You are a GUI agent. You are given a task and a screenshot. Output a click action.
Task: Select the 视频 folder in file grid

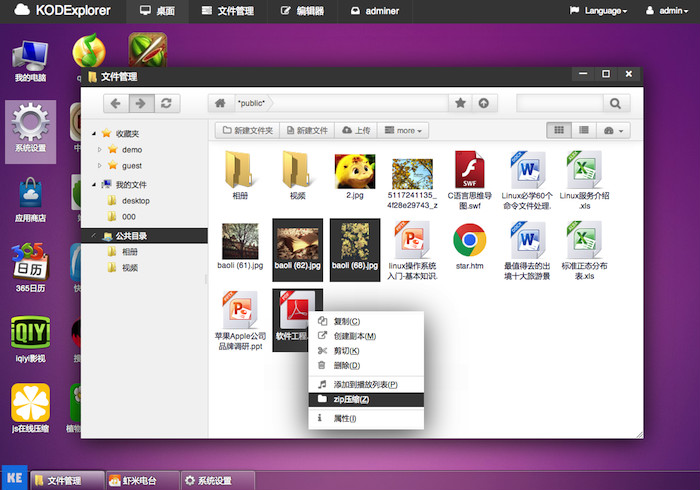(x=297, y=175)
